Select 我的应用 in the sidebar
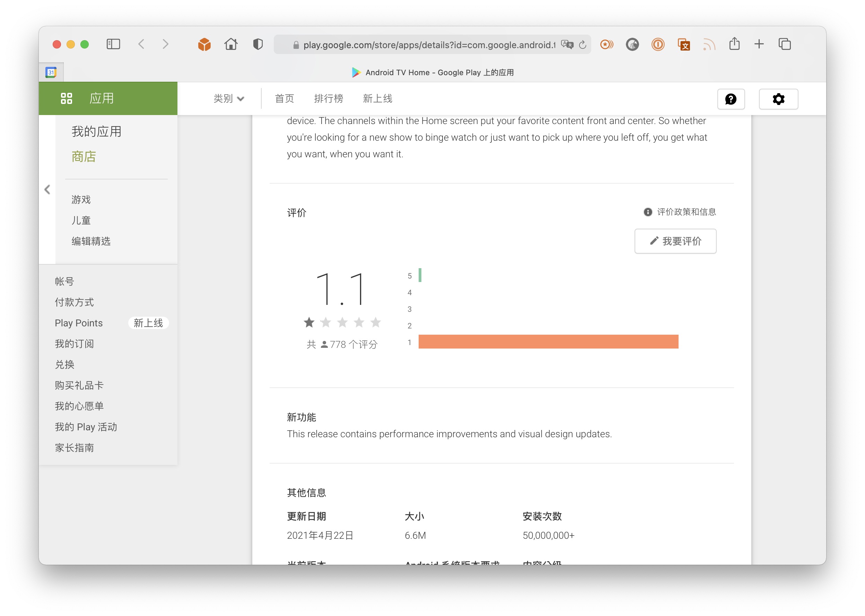The width and height of the screenshot is (865, 616). 96,131
